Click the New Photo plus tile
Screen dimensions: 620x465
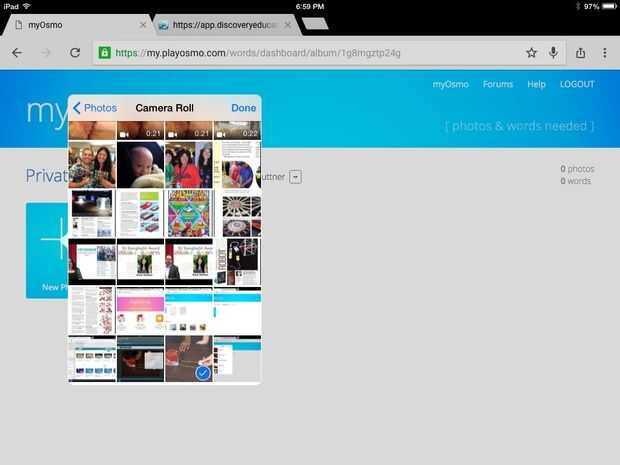click(47, 250)
